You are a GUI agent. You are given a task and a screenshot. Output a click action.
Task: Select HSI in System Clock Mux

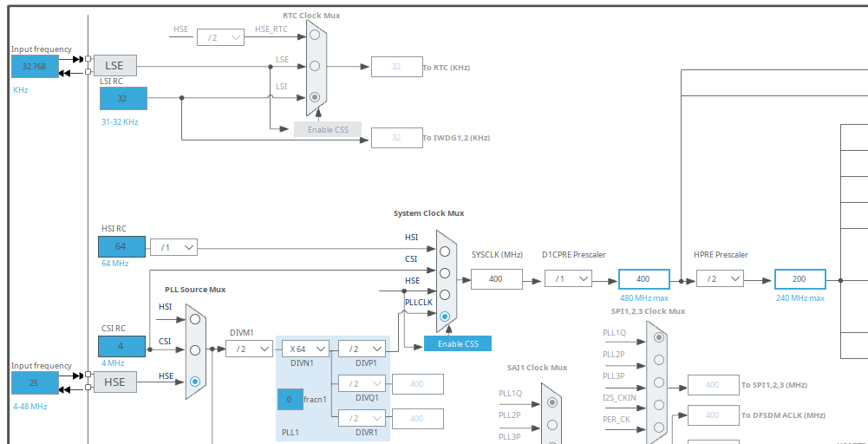pos(445,251)
